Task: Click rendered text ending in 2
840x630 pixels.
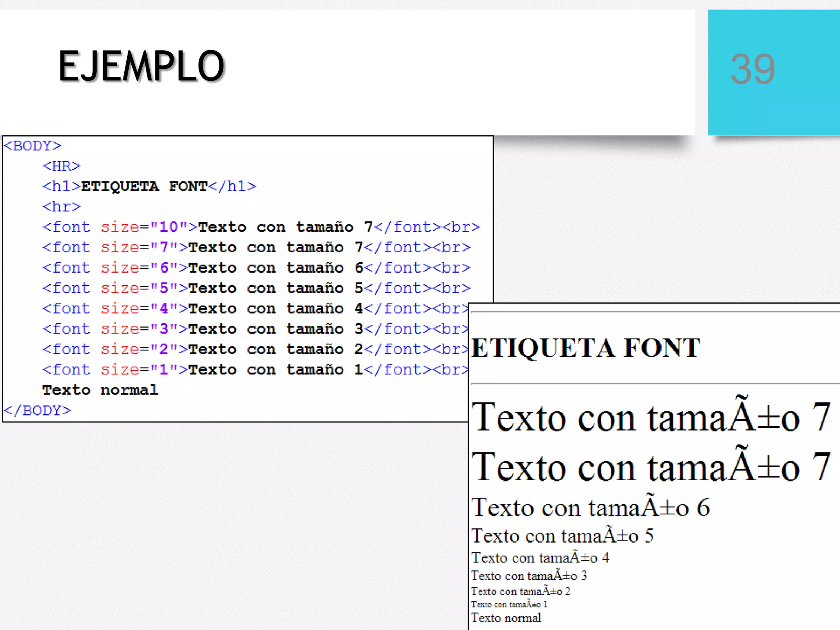Action: 520,591
